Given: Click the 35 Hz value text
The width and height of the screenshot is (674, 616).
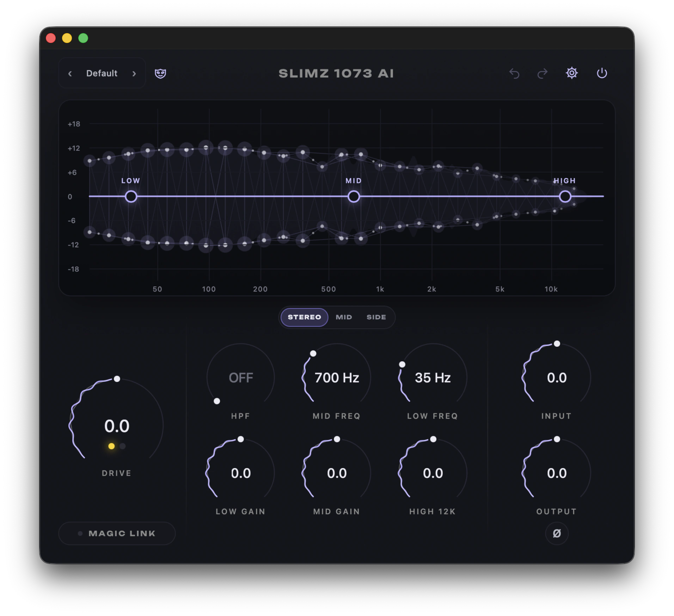Looking at the screenshot, I should point(433,378).
